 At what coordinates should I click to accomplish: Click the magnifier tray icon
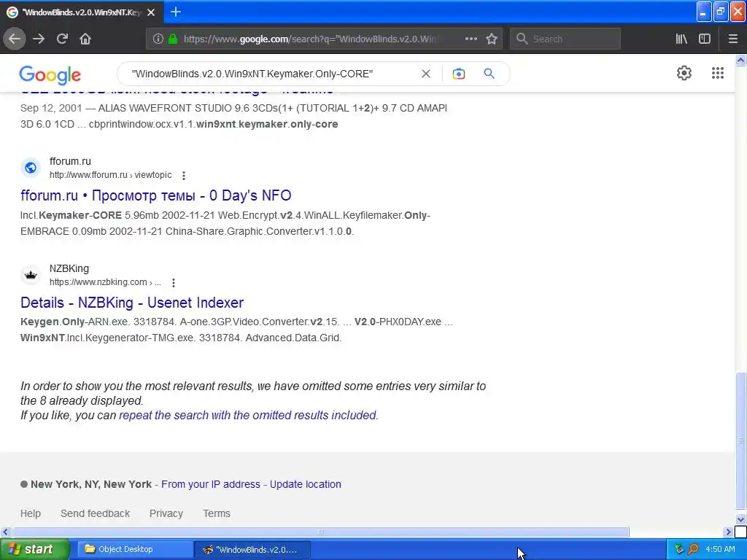[693, 549]
